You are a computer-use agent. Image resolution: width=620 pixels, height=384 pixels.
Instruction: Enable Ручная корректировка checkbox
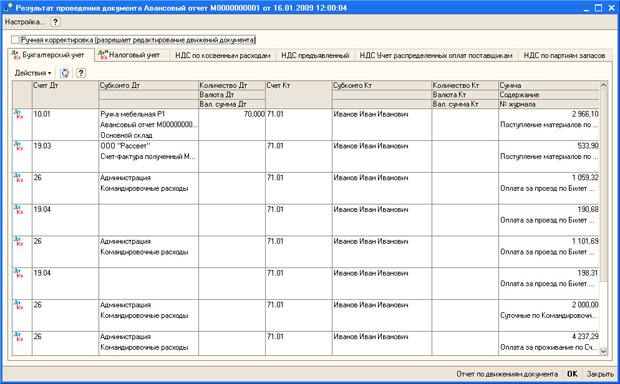pos(15,40)
